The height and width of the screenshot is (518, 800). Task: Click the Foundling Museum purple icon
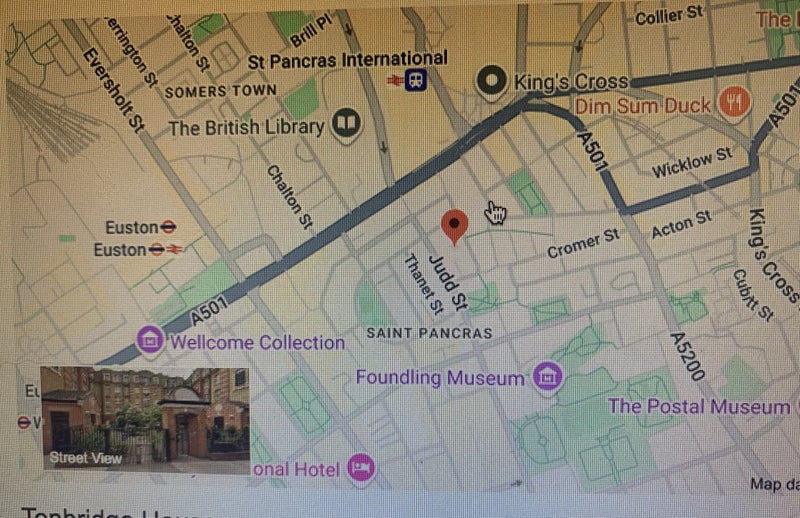tap(547, 377)
